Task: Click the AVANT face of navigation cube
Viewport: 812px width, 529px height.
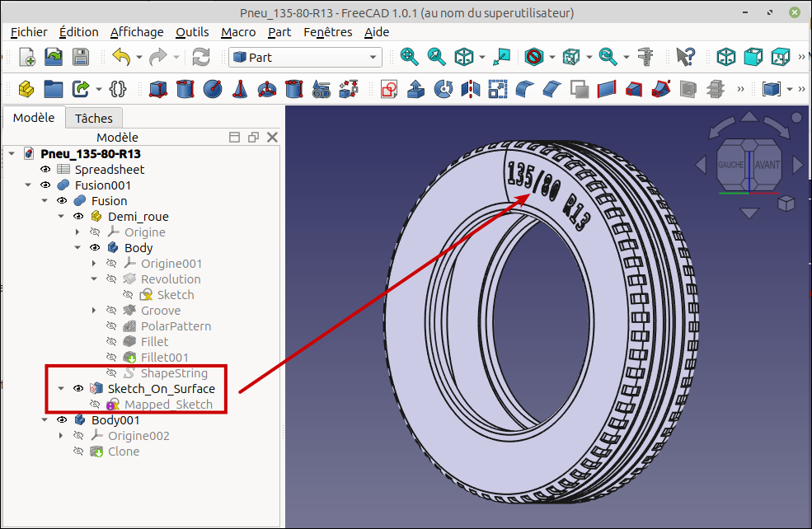Action: tap(767, 165)
